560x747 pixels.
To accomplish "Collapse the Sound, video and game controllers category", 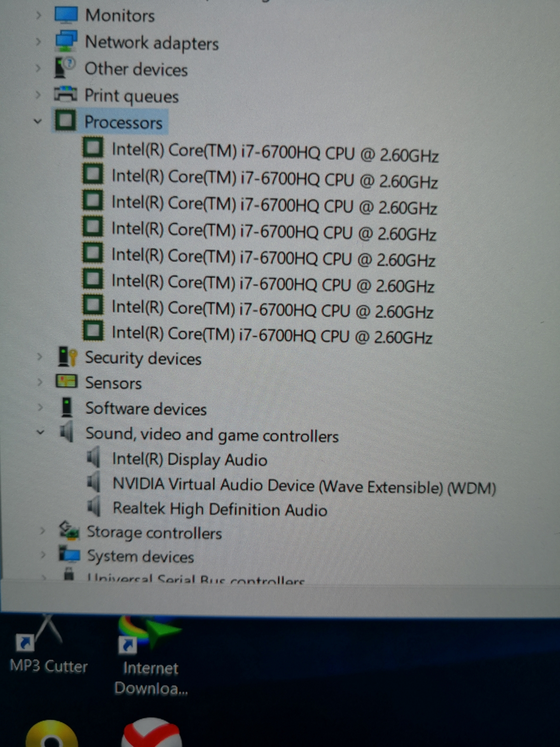I will pos(40,432).
